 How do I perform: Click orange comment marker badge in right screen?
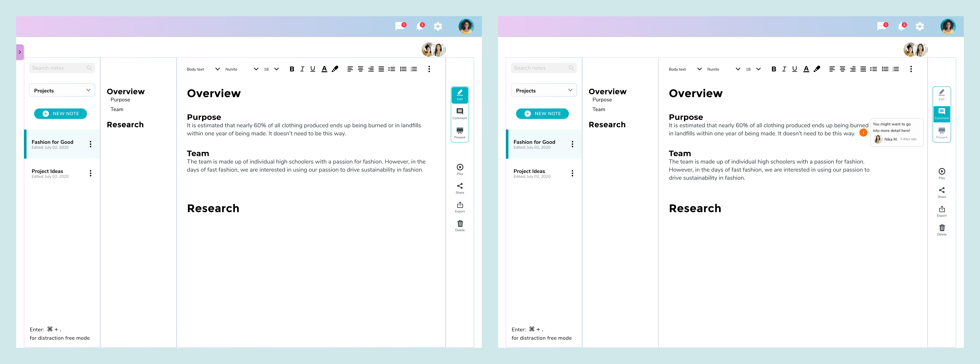click(x=863, y=133)
